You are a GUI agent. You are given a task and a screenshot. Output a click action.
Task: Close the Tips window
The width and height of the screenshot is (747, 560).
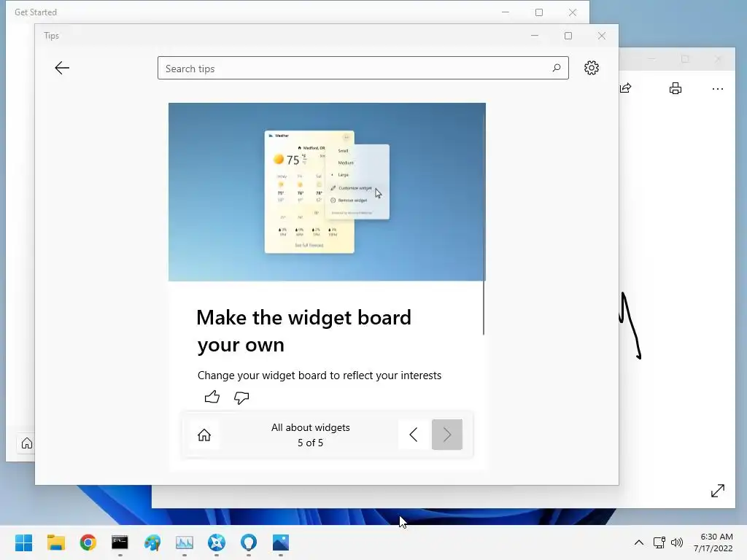(x=602, y=36)
